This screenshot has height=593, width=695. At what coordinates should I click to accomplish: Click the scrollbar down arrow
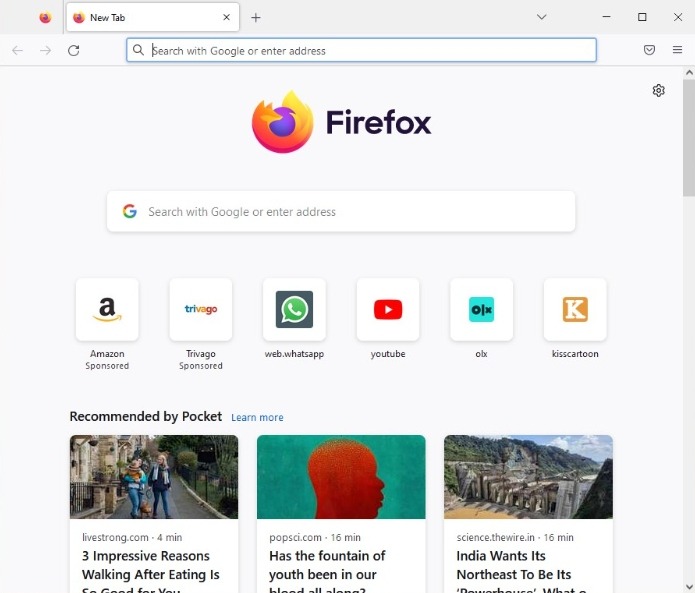point(689,588)
